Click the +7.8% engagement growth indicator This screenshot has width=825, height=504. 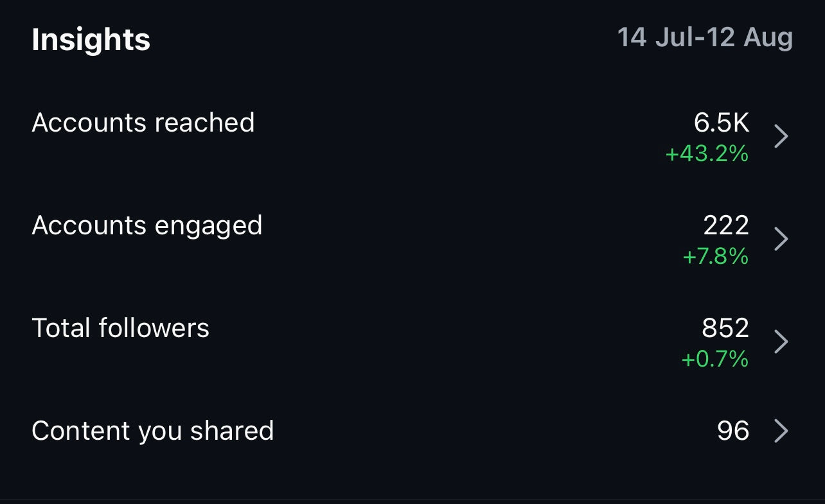[715, 257]
